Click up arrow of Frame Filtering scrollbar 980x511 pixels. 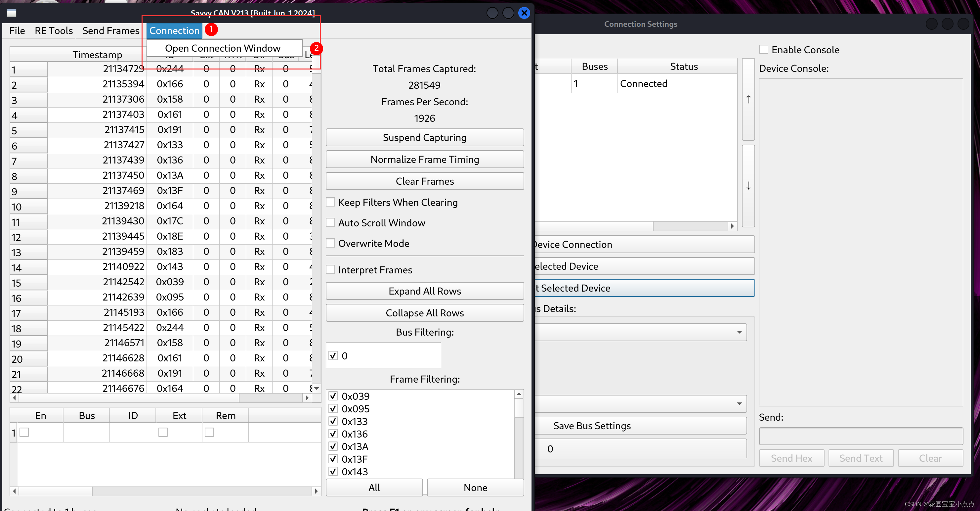tap(519, 394)
